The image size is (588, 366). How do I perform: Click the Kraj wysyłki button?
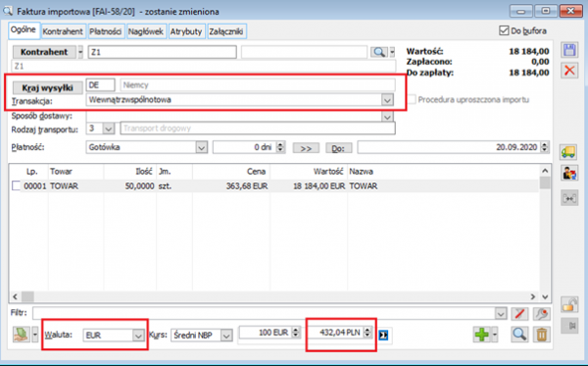[x=48, y=88]
